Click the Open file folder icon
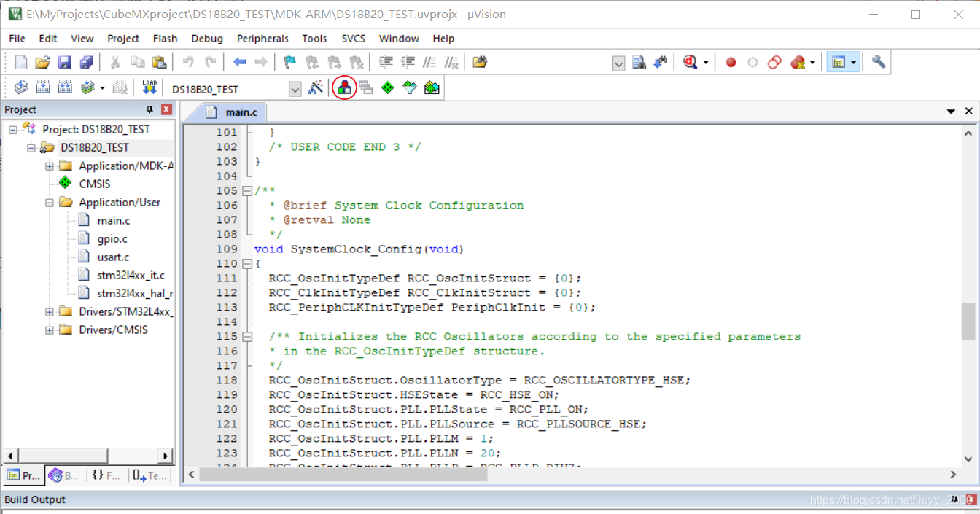 pyautogui.click(x=43, y=62)
